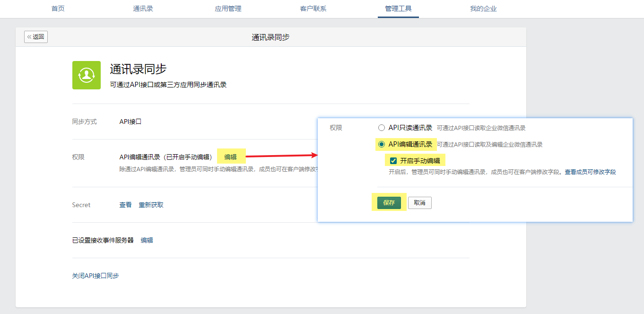
Task: Select the API只读通讯录 radio option
Action: (x=382, y=128)
